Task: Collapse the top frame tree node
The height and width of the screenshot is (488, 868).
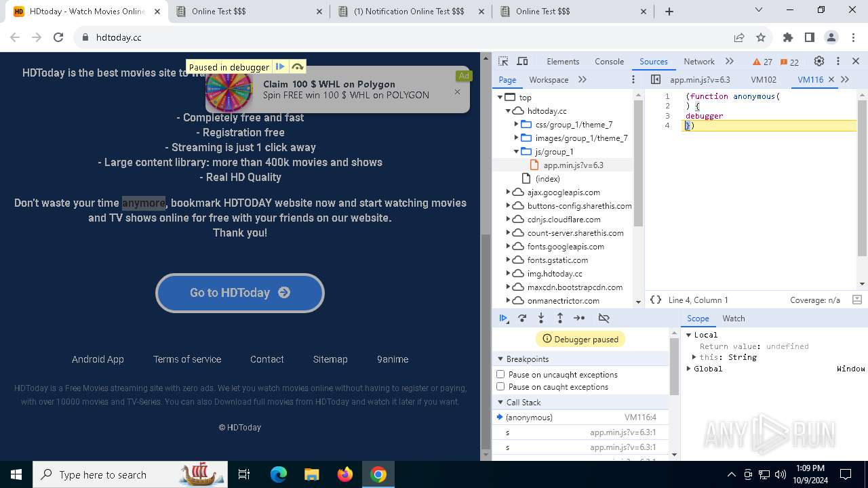Action: [500, 97]
